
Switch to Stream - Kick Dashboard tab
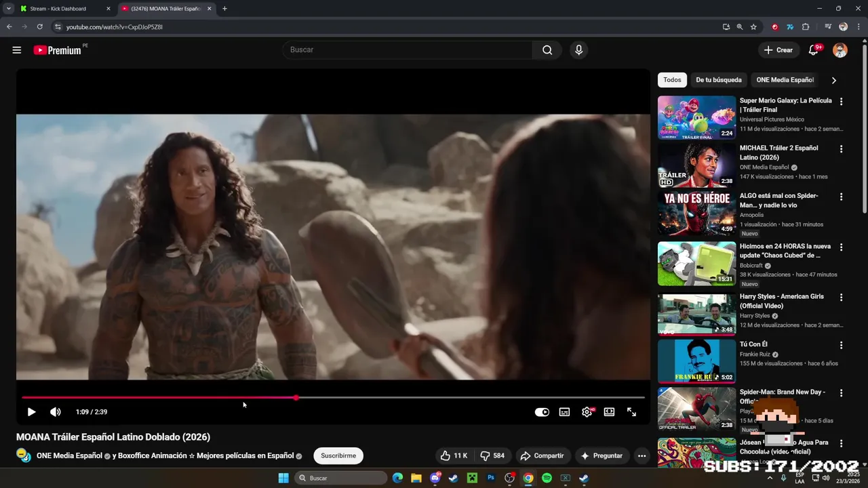(x=66, y=9)
